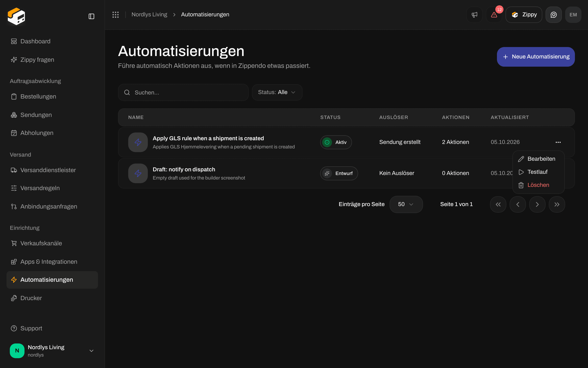588x368 pixels.
Task: Open Versanddienstleister in the sidebar
Action: 52,170
